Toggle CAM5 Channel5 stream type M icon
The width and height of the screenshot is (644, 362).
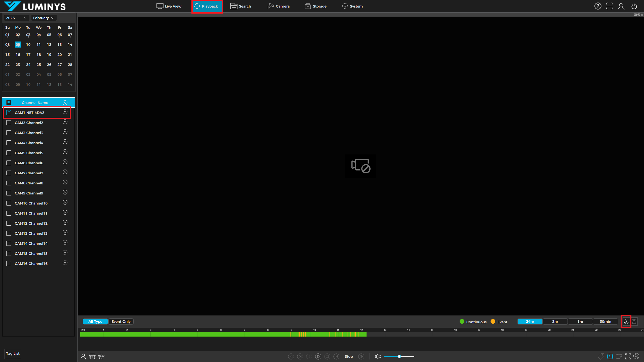[x=65, y=152]
